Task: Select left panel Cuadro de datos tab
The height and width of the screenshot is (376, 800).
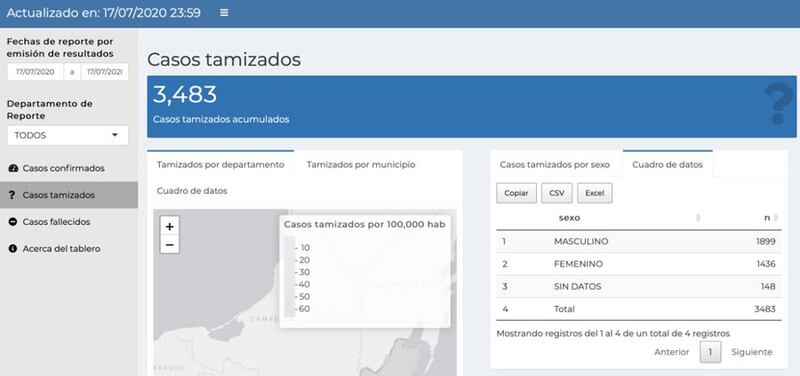Action: click(x=192, y=191)
